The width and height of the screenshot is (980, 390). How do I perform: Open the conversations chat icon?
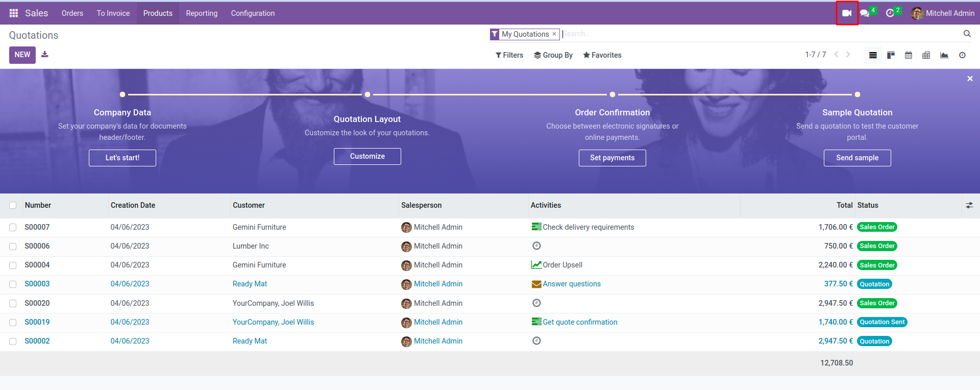coord(864,13)
